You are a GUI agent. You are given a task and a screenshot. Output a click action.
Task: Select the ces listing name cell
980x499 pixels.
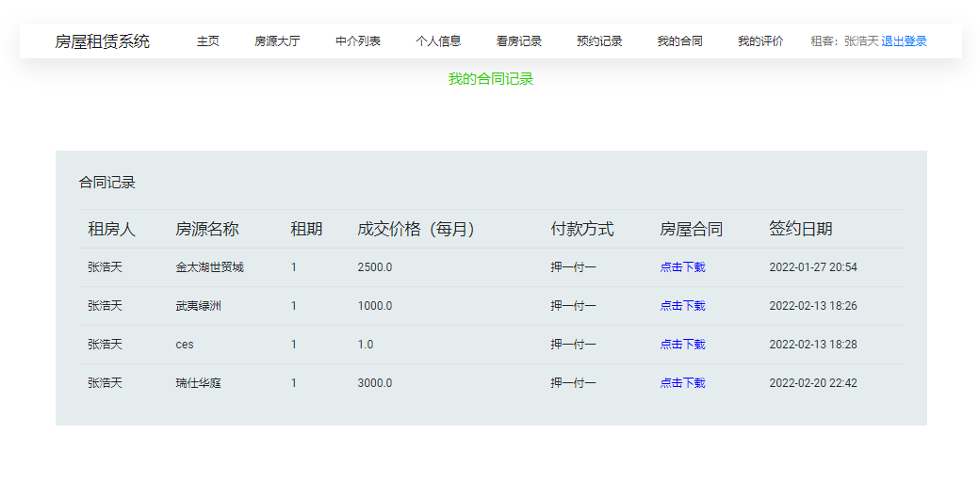coord(185,345)
